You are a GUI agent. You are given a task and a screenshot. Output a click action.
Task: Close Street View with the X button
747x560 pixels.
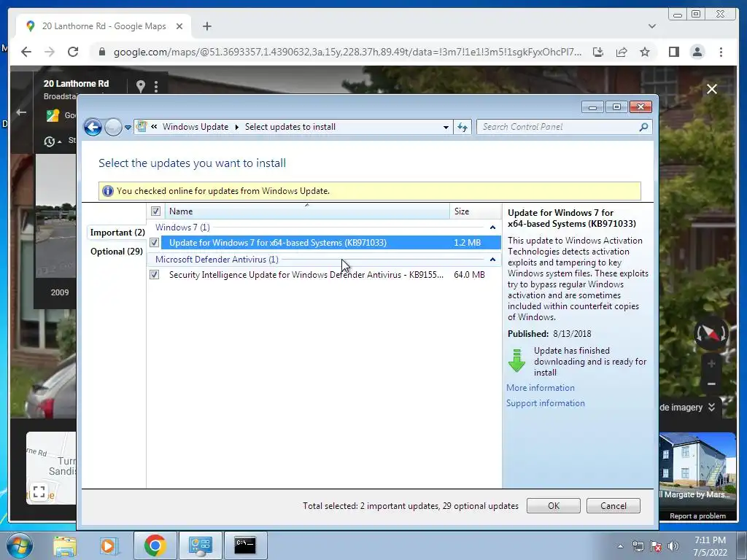[x=712, y=89]
